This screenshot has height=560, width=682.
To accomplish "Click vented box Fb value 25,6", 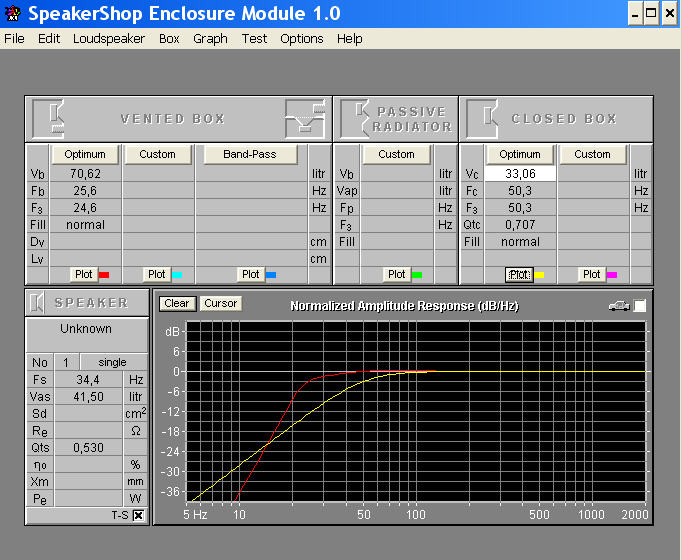I will point(85,191).
